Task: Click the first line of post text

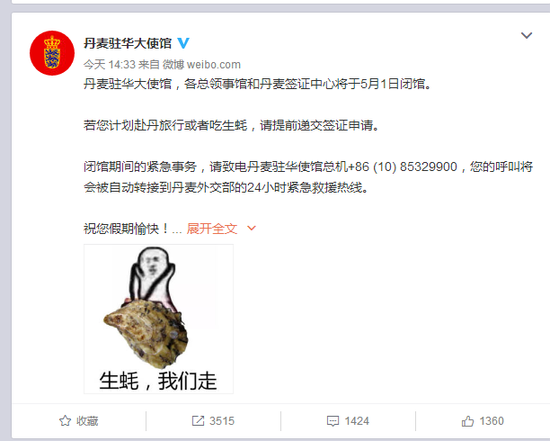Action: (x=257, y=84)
